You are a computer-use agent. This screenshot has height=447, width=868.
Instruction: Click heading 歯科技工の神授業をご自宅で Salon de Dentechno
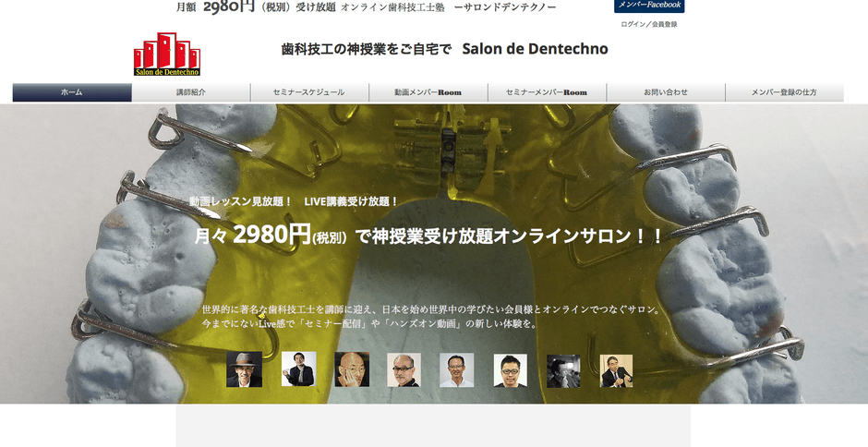point(444,49)
